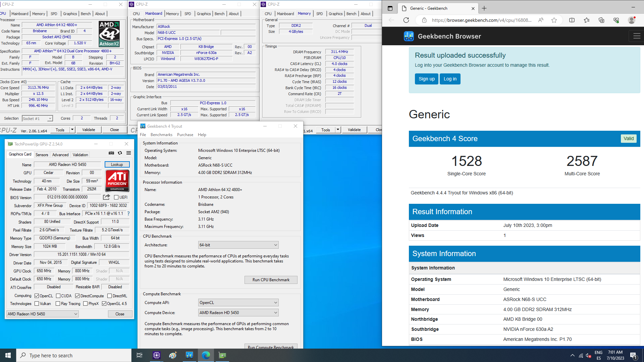This screenshot has height=362, width=644.
Task: Open the Geekbench File menu
Action: [x=143, y=135]
